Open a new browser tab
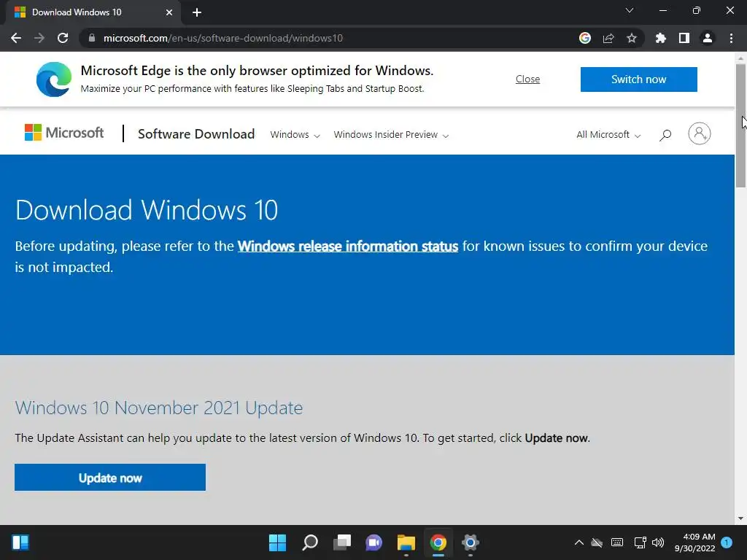The width and height of the screenshot is (747, 560). point(197,12)
